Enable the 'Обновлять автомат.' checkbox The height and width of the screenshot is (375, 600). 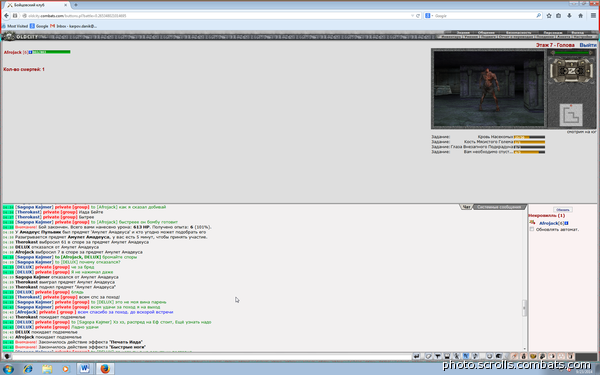pyautogui.click(x=532, y=229)
